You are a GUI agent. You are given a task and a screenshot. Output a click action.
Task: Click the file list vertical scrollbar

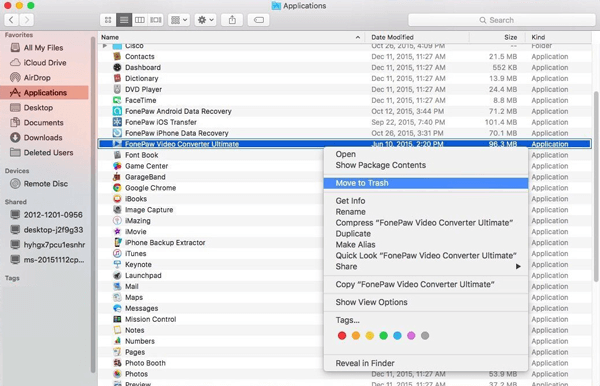(x=596, y=187)
